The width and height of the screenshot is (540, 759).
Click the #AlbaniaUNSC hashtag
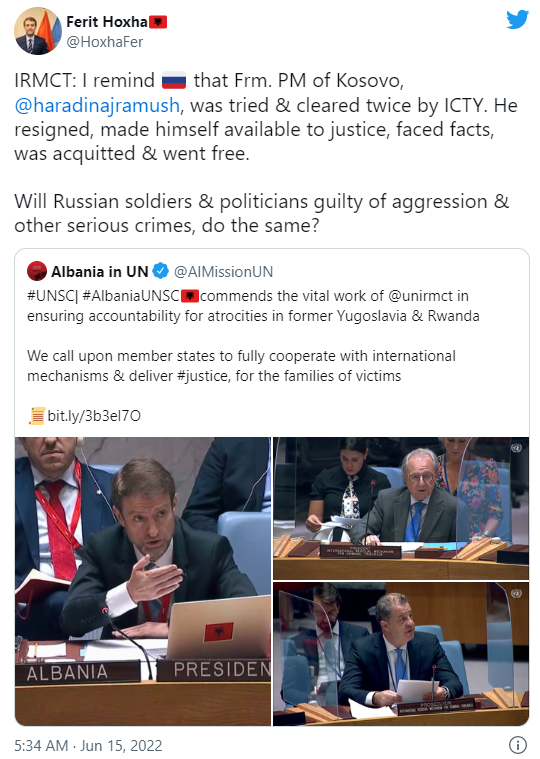pos(131,296)
